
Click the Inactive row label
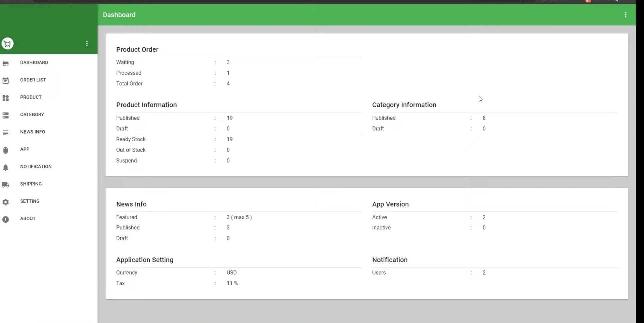[x=381, y=228]
